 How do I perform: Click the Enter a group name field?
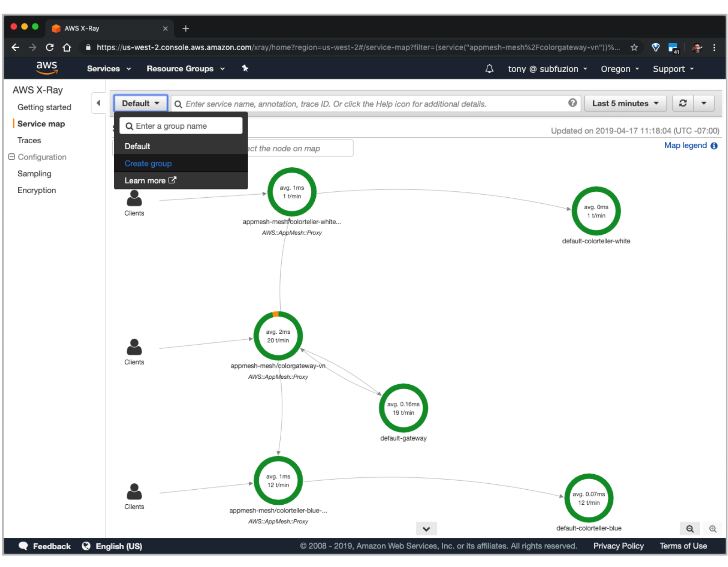point(181,126)
